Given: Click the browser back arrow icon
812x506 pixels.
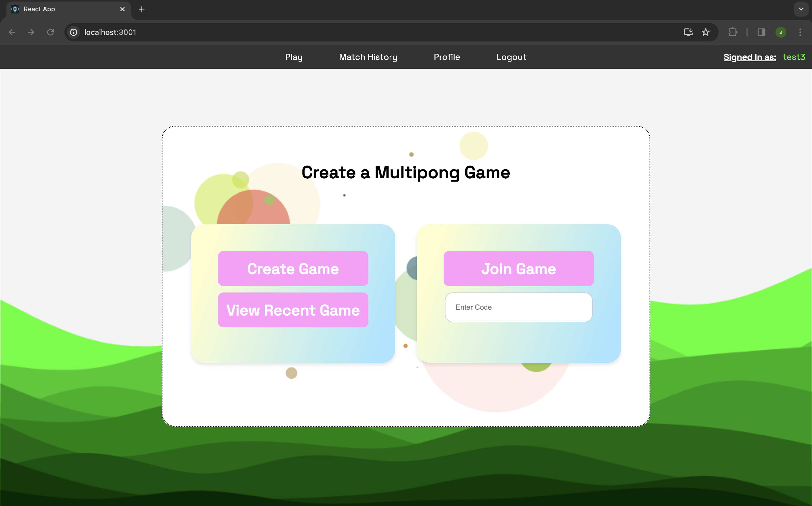Looking at the screenshot, I should 12,32.
